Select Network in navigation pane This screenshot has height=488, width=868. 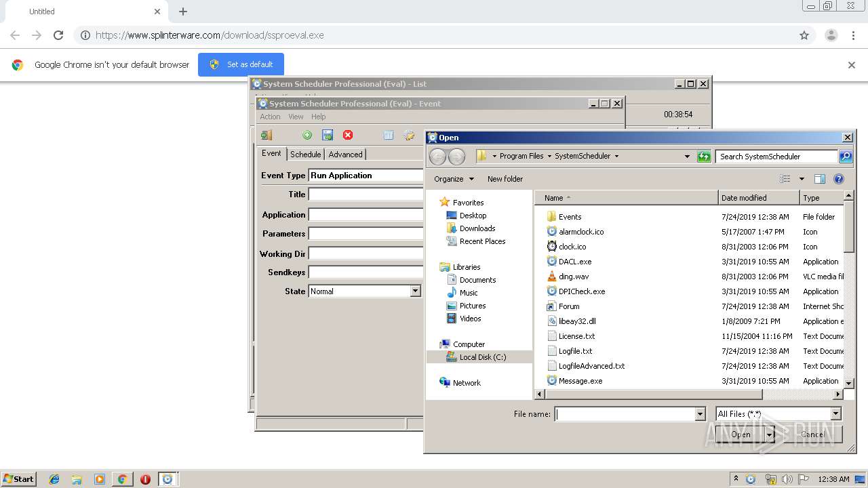click(x=467, y=383)
